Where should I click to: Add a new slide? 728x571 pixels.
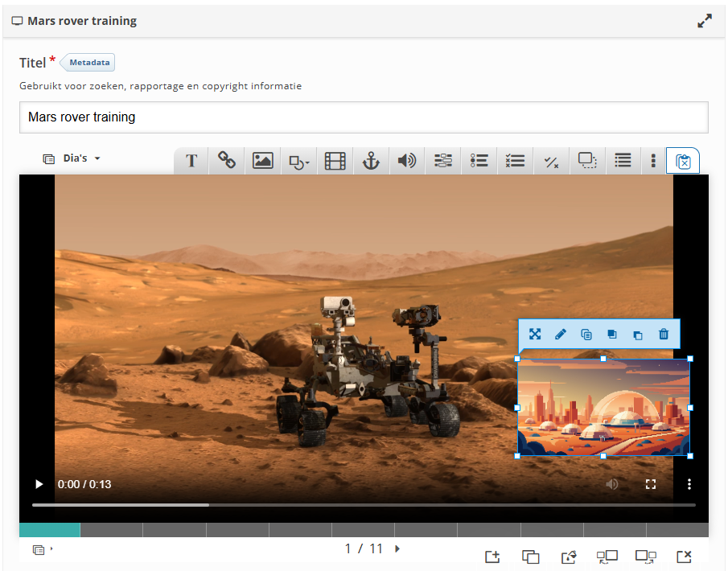[x=492, y=557]
